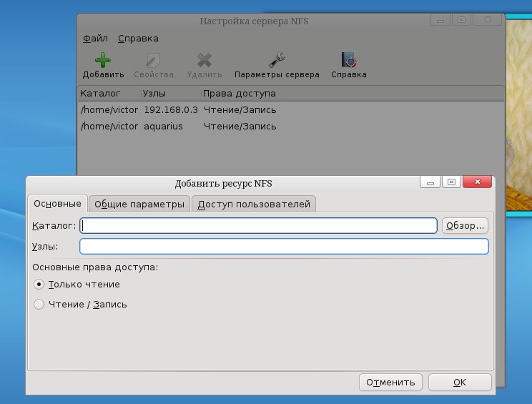Open the Файл menu
The image size is (532, 404).
pyautogui.click(x=95, y=39)
